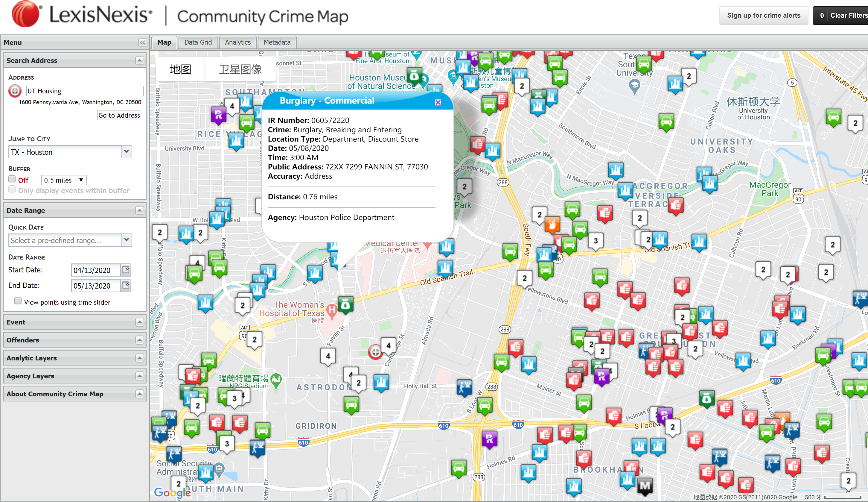Viewport: 868px width, 502px height.
Task: Click the NRG Stadium map pin
Action: (x=276, y=380)
